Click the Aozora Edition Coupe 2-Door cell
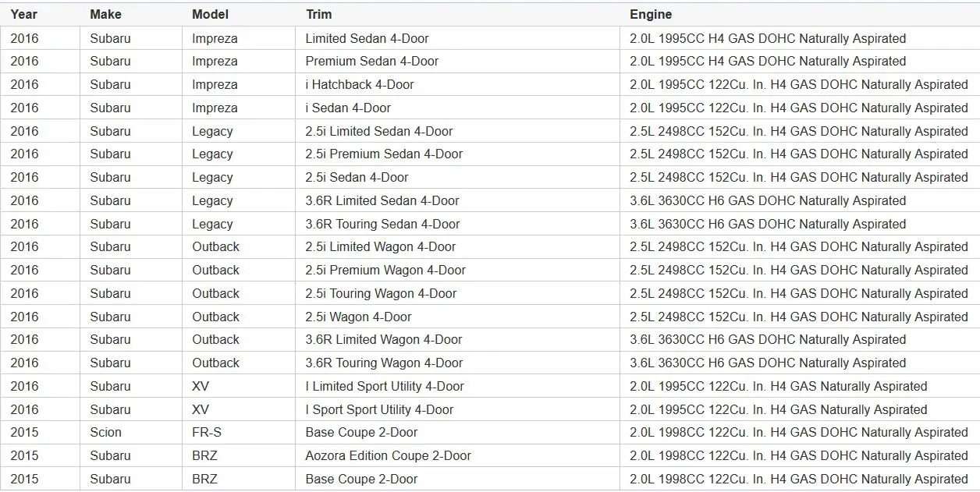Viewport: 980px width, 492px height. [457, 455]
